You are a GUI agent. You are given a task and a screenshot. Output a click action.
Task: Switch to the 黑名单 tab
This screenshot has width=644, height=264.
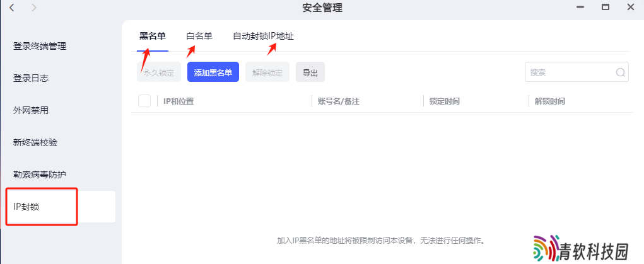(153, 36)
